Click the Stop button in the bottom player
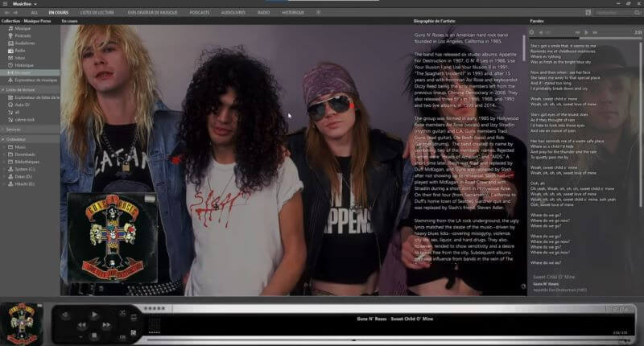 coord(94,336)
